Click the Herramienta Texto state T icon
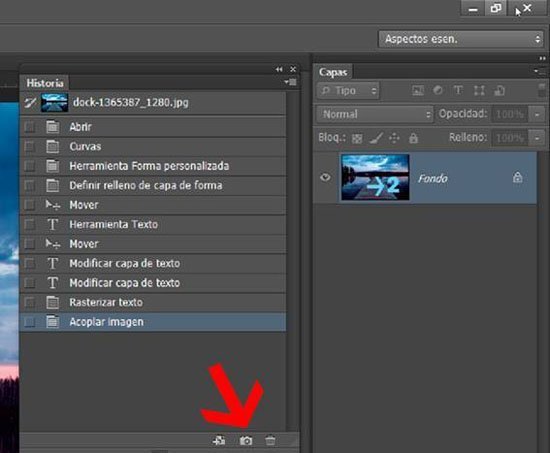The height and width of the screenshot is (453, 550). [x=53, y=224]
